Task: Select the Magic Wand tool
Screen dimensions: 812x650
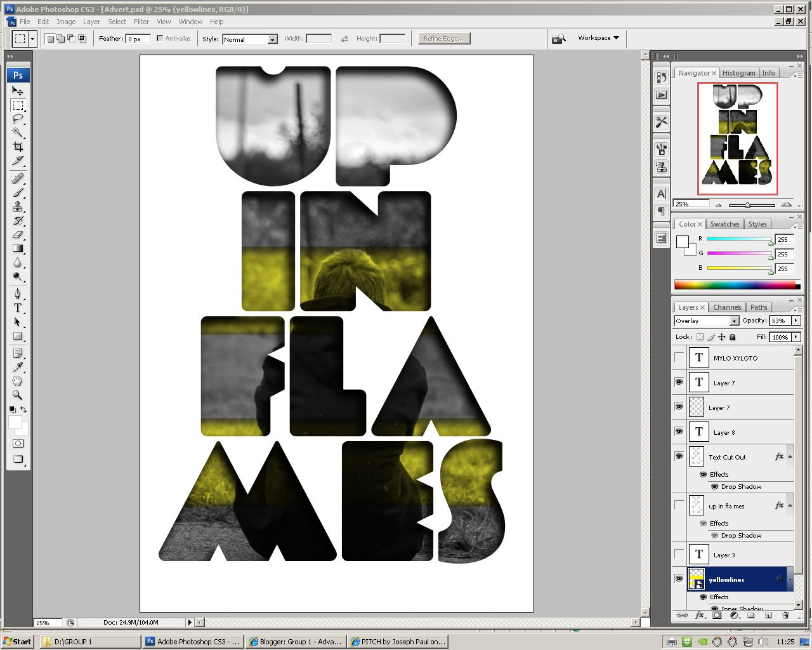Action: (18, 133)
